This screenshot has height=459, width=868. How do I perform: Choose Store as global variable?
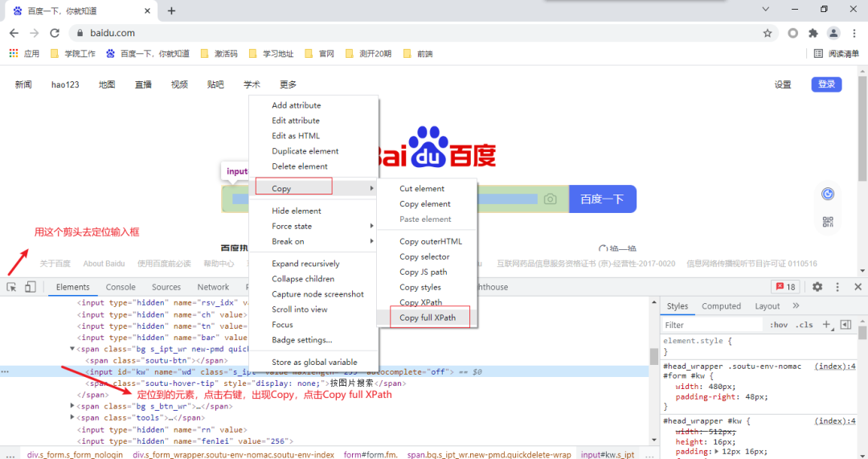pos(314,362)
